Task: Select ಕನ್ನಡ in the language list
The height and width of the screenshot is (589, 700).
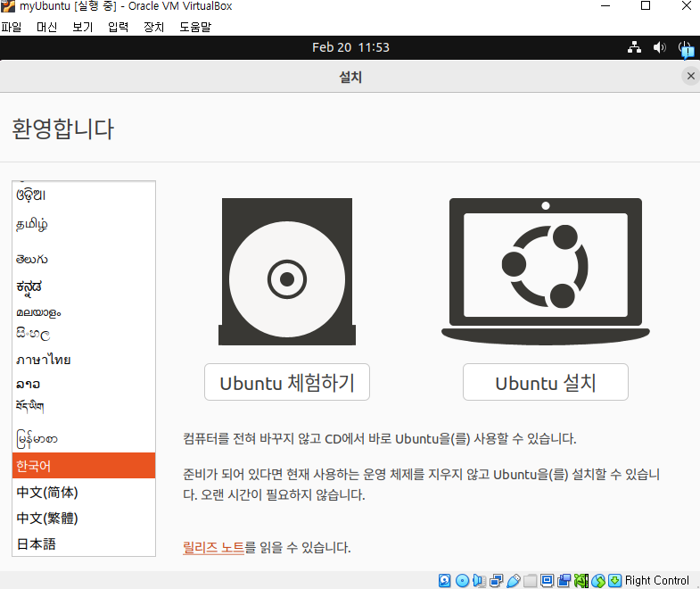Action: pyautogui.click(x=84, y=287)
